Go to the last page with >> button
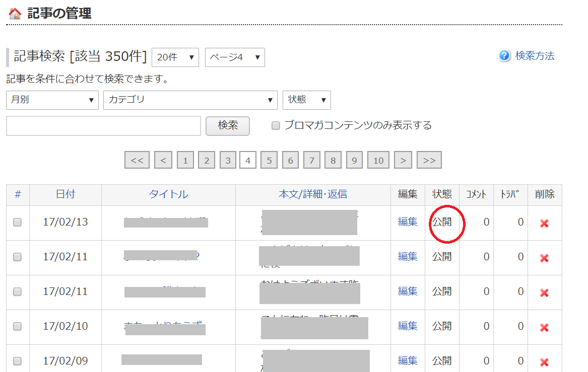The height and width of the screenshot is (372, 588). pos(429,160)
